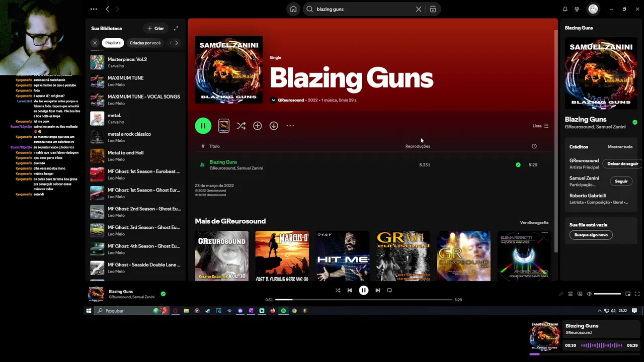Add the single to library with the plus icon

[x=257, y=126]
